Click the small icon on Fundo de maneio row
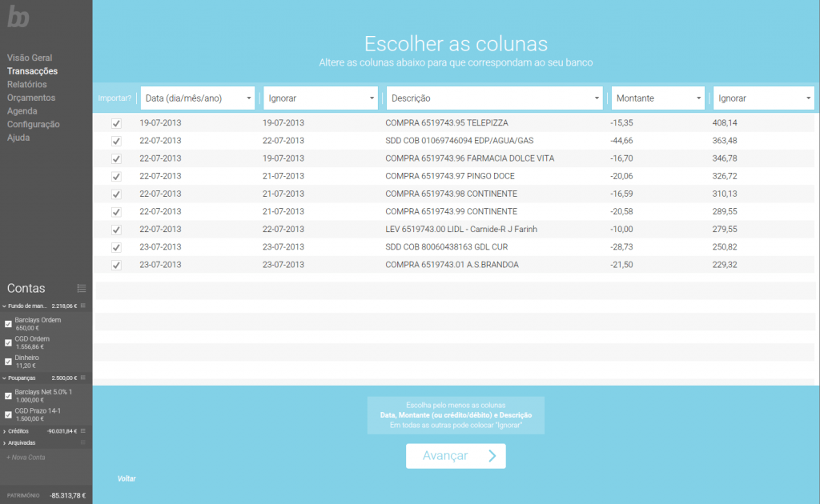820x504 pixels. 83,306
